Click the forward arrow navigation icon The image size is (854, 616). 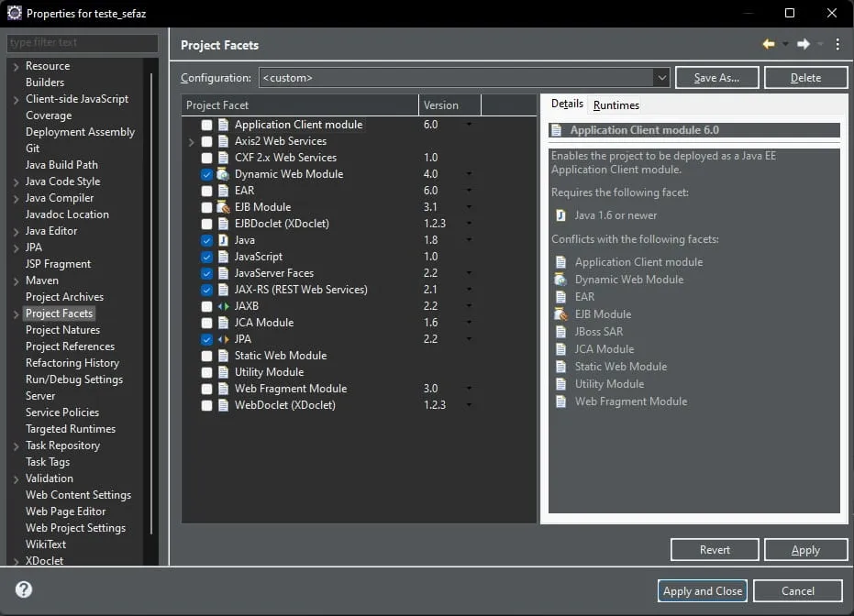coord(804,44)
